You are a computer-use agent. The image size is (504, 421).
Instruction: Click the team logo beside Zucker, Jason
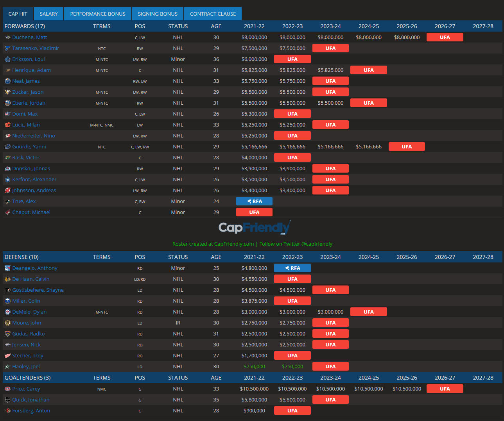[x=7, y=92]
